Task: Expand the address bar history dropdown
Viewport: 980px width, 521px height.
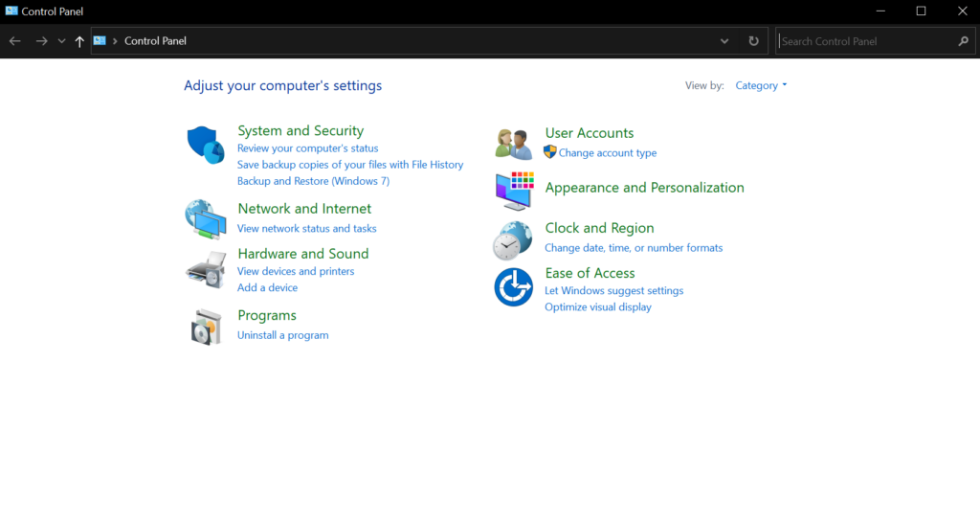Action: [x=724, y=41]
